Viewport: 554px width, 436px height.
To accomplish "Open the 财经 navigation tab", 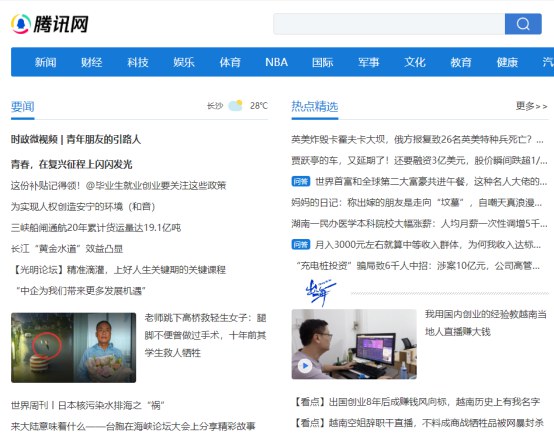I will [x=92, y=62].
